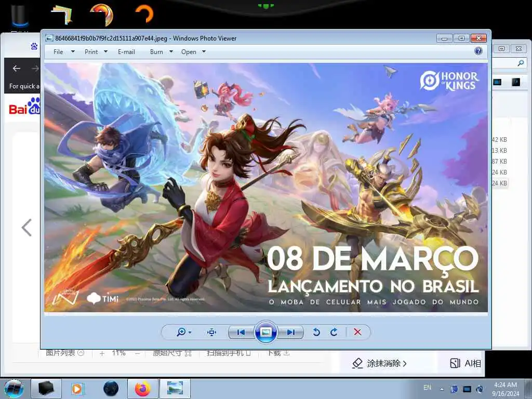Click the plus zoom-in icon in the Baidu toolbar
This screenshot has width=532, height=399.
tap(102, 353)
